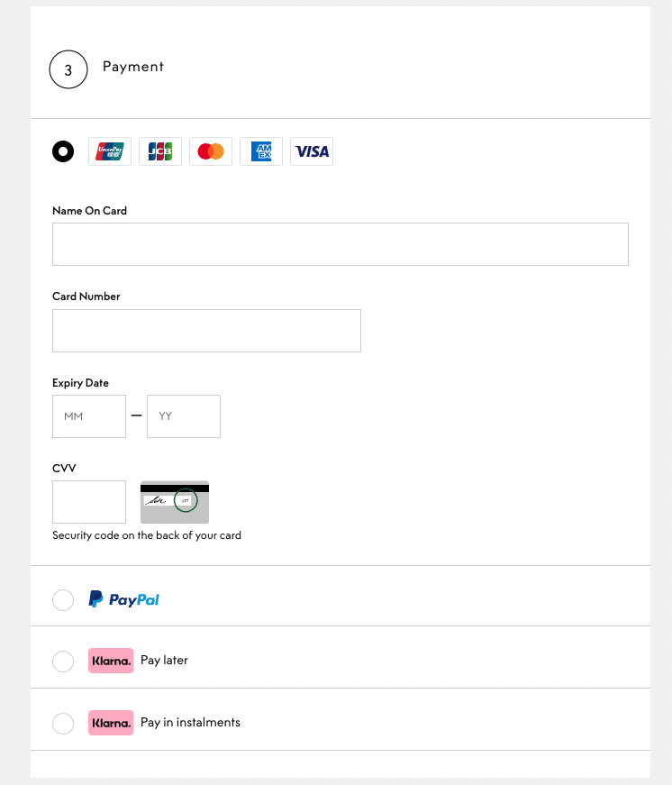
Task: Click the expiry year YY field
Action: 184,416
